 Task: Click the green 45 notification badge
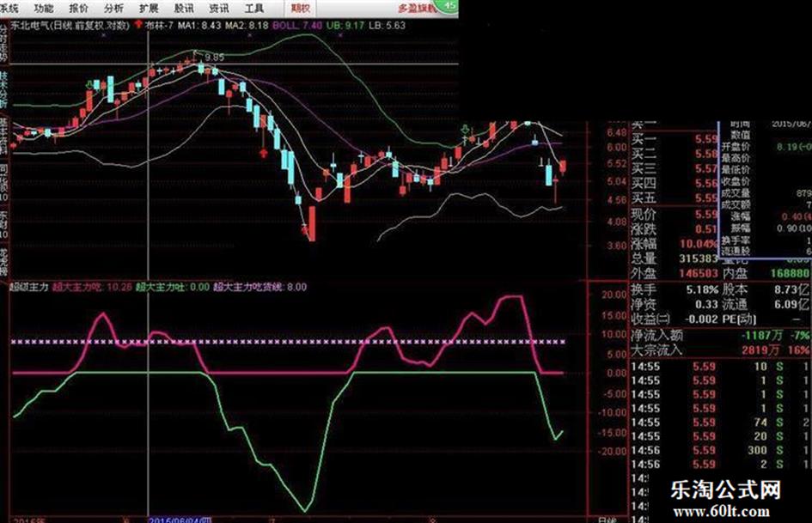click(449, 6)
